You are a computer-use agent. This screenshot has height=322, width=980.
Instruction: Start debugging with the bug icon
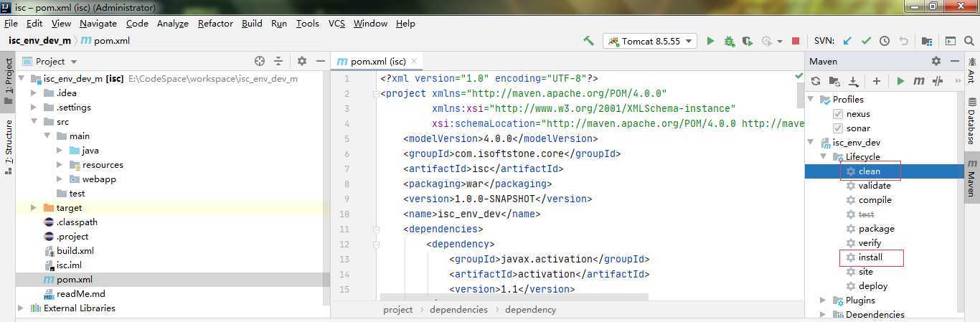click(x=729, y=41)
